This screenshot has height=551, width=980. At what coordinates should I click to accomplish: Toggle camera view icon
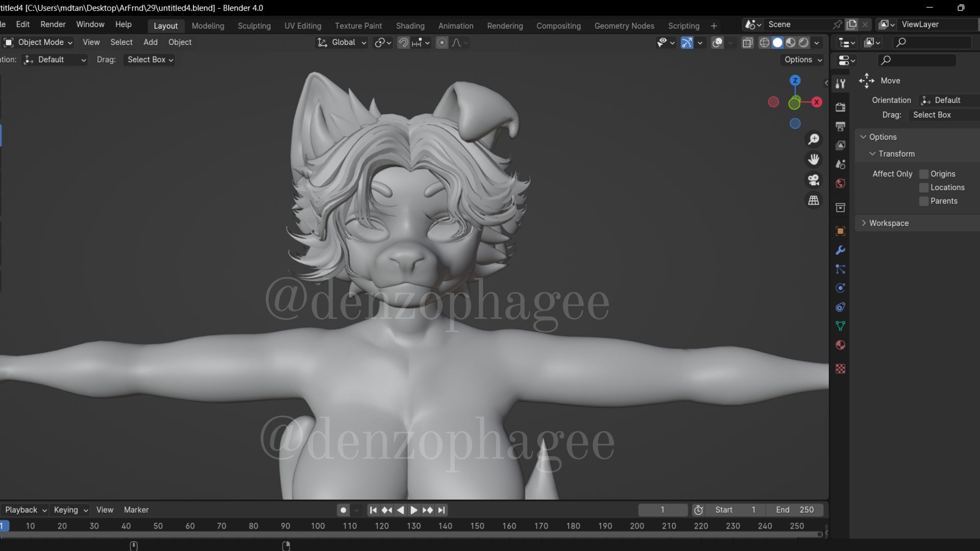[x=814, y=180]
